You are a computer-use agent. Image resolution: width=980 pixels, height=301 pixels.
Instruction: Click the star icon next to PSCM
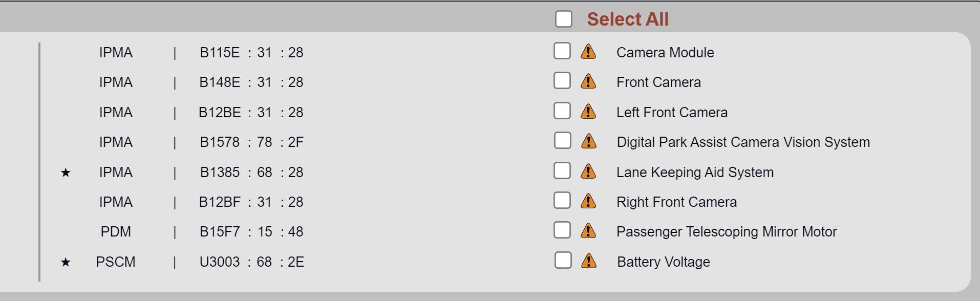[x=66, y=262]
